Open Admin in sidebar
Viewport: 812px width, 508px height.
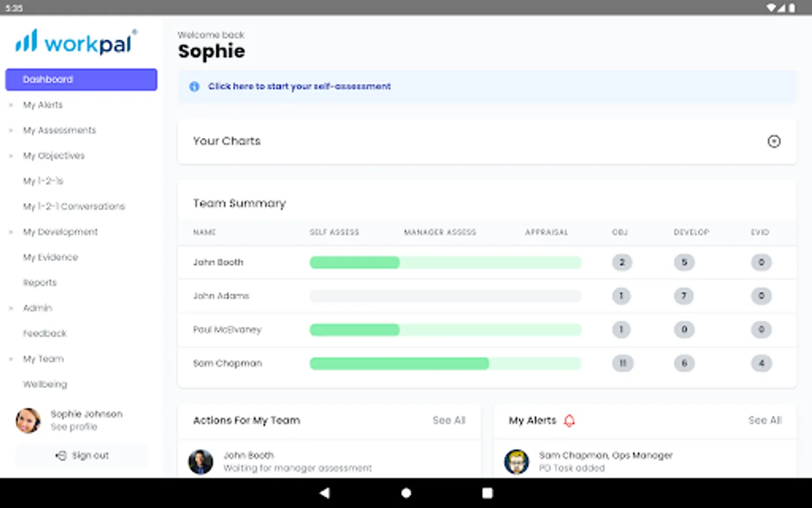(x=37, y=308)
